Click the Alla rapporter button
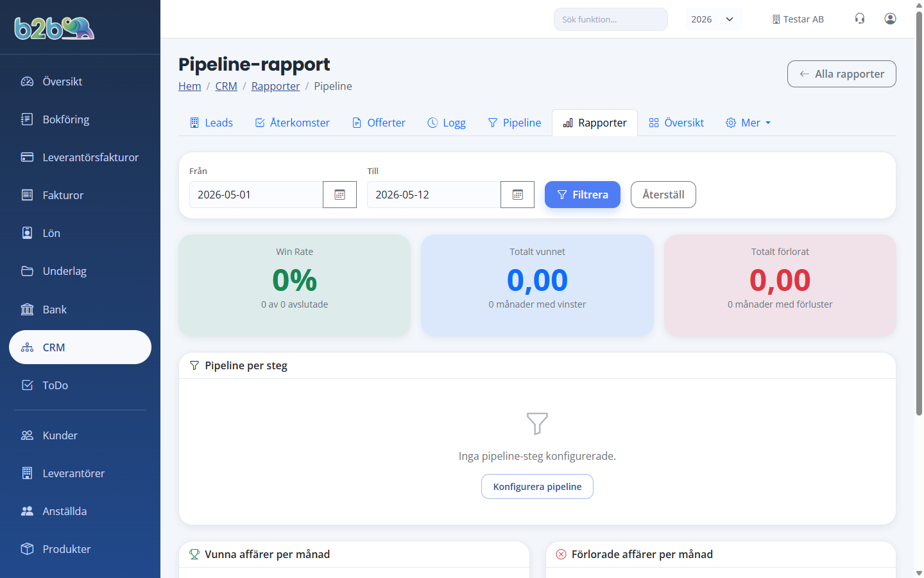The height and width of the screenshot is (578, 924). (x=842, y=74)
